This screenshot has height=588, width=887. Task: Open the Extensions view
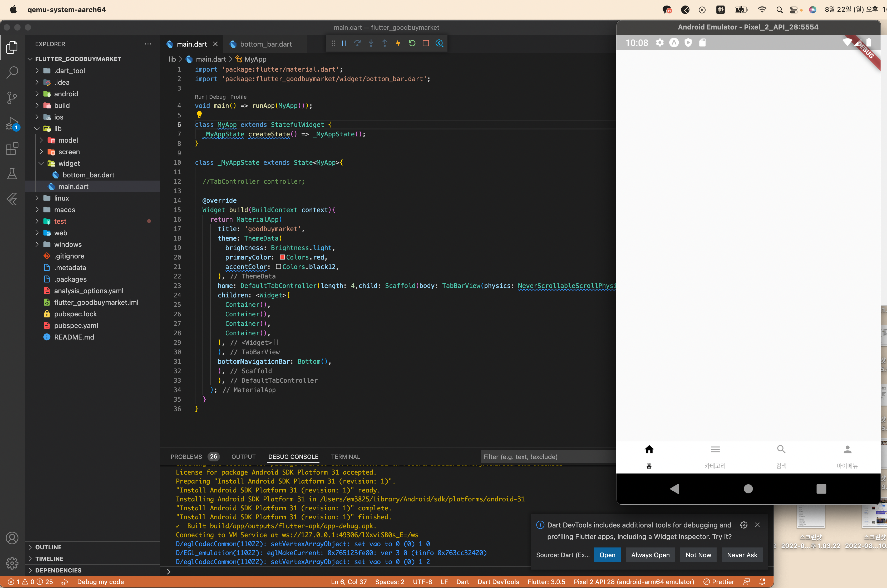pyautogui.click(x=12, y=148)
